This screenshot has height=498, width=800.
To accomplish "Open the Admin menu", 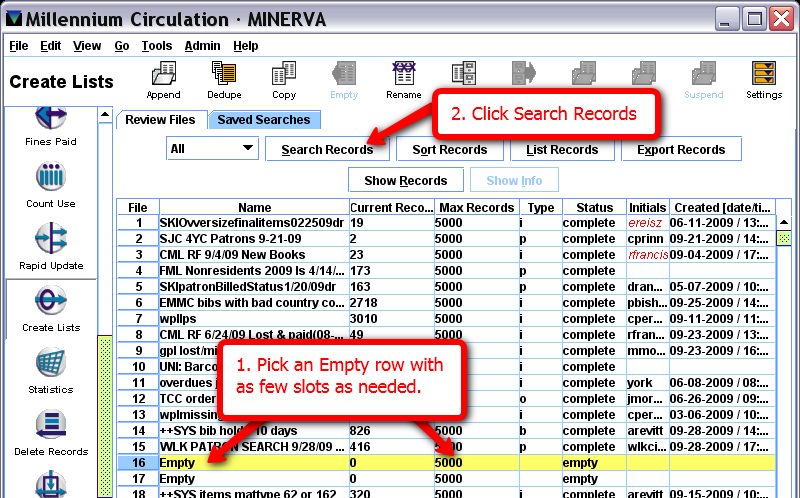I will tap(202, 46).
